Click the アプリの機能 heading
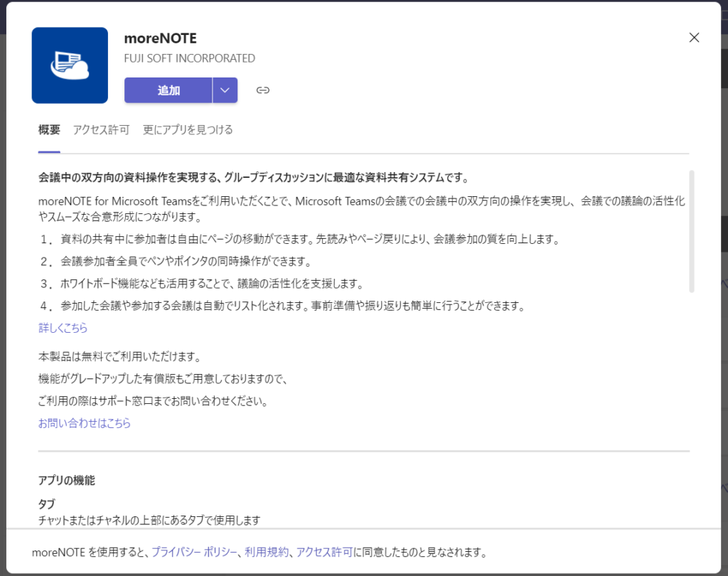Image resolution: width=728 pixels, height=576 pixels. [x=66, y=480]
